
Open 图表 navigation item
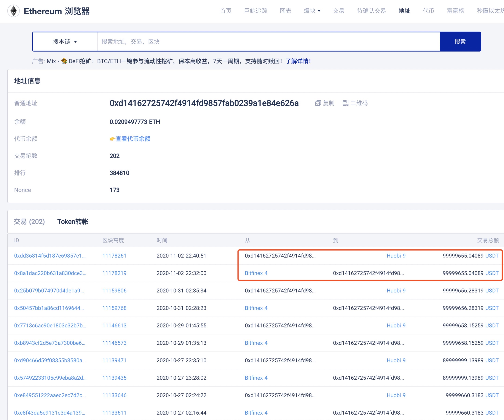click(x=285, y=11)
